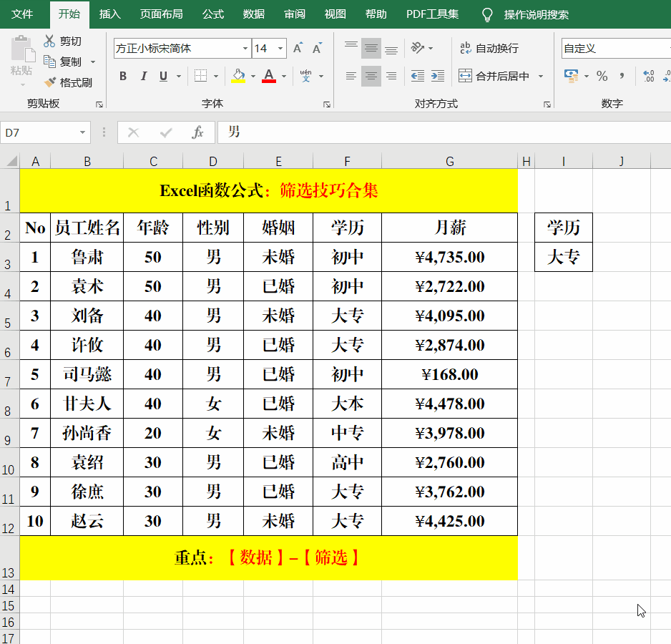Align text right
This screenshot has height=644, width=671.
pyautogui.click(x=391, y=77)
